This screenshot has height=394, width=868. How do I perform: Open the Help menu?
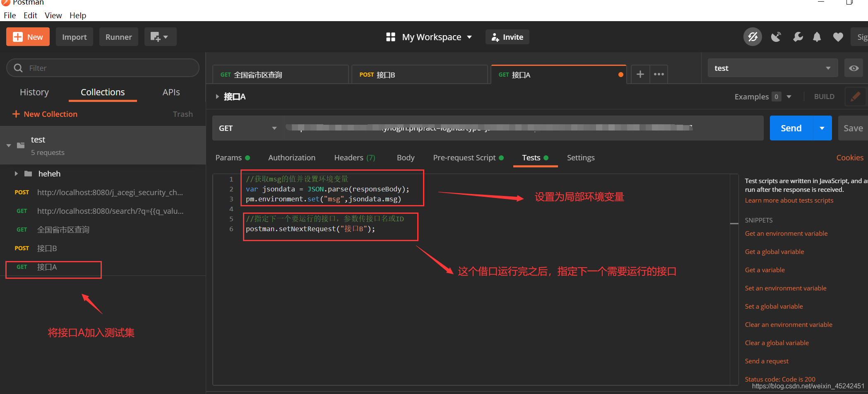78,15
